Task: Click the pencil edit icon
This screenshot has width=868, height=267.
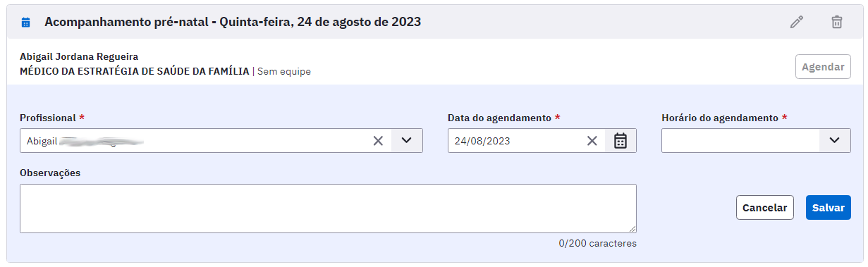Action: pyautogui.click(x=797, y=22)
